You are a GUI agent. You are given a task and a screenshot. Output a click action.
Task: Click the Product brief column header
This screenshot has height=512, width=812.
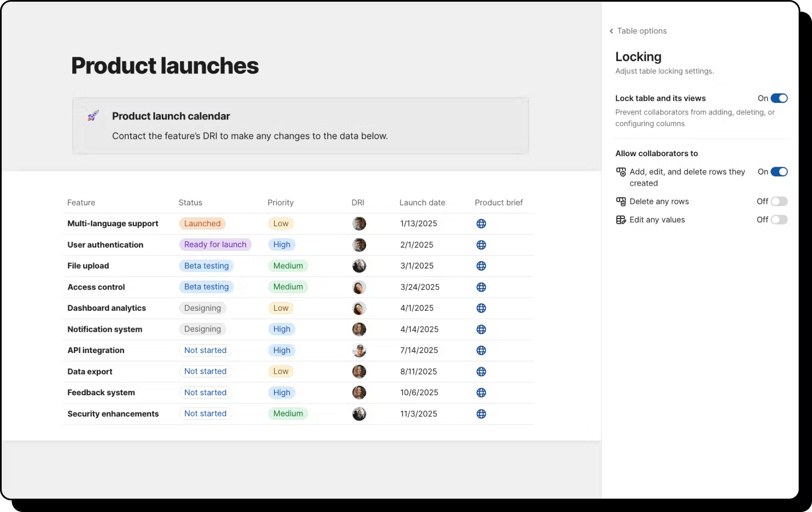(499, 203)
